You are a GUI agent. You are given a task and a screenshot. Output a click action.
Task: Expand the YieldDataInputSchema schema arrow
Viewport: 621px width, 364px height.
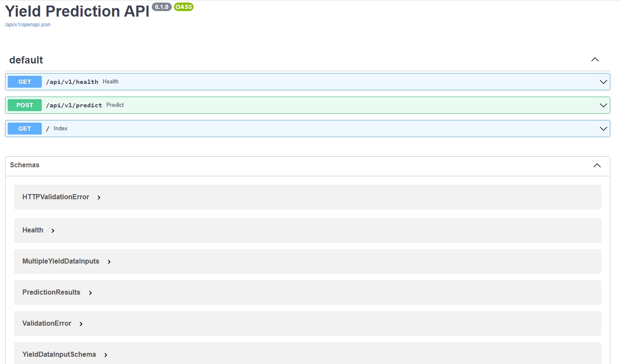106,355
